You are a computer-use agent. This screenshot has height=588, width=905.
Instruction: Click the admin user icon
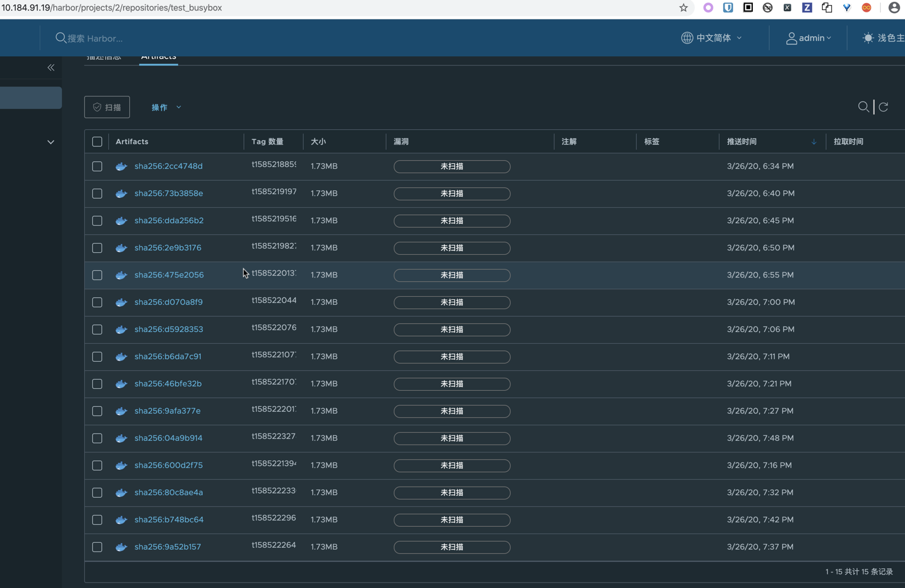pyautogui.click(x=791, y=38)
